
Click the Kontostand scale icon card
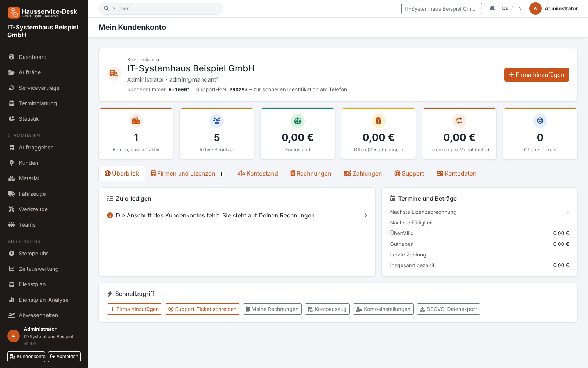click(298, 121)
